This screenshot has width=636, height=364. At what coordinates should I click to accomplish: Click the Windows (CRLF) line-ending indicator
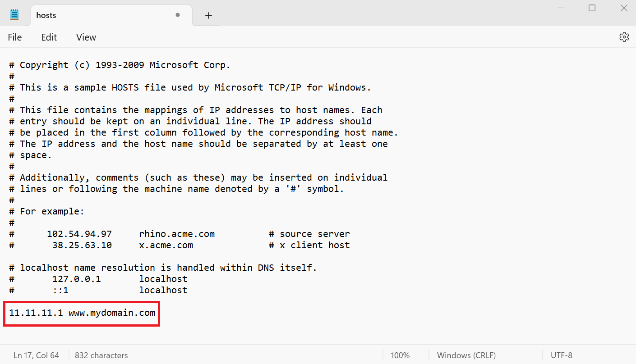[x=466, y=355]
